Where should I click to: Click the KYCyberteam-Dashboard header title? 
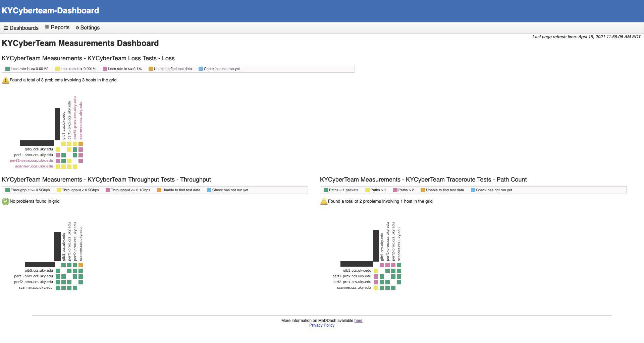pyautogui.click(x=50, y=11)
